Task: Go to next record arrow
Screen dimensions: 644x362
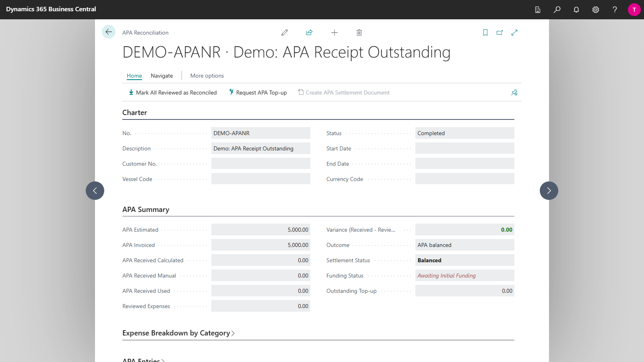Action: point(549,191)
